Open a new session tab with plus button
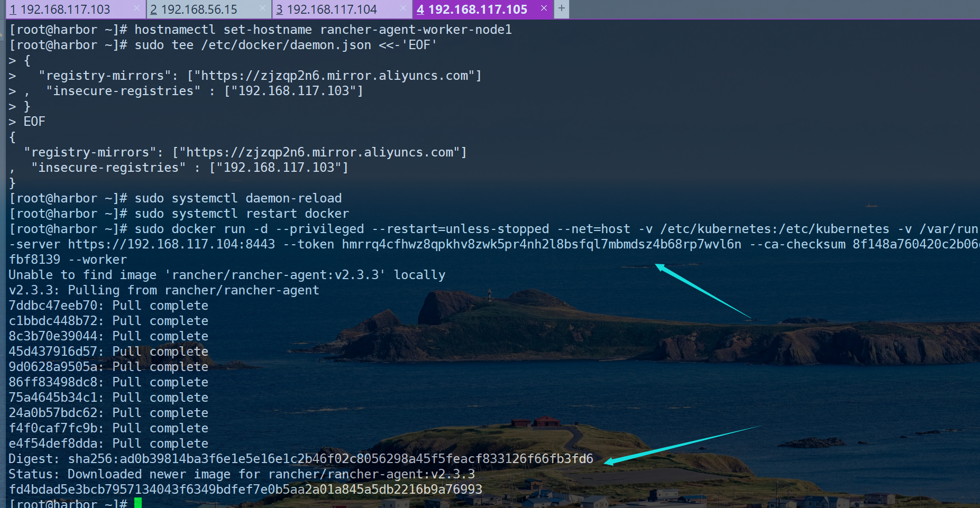The width and height of the screenshot is (980, 508). pyautogui.click(x=562, y=8)
